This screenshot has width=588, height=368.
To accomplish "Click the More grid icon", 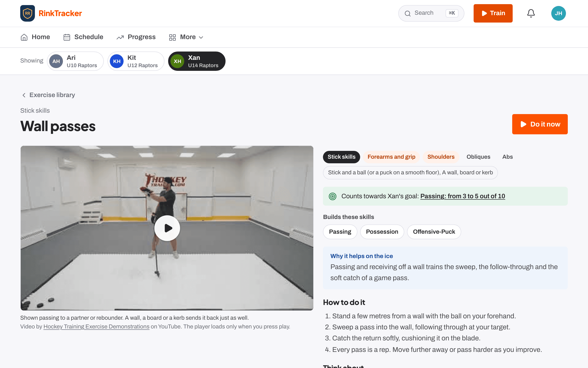I will click(172, 37).
